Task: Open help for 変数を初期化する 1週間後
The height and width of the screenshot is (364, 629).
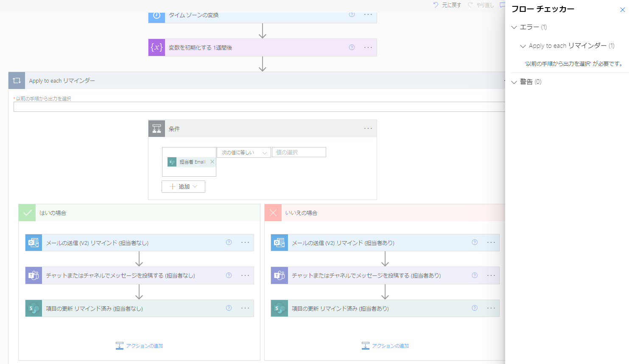Action: 352,47
